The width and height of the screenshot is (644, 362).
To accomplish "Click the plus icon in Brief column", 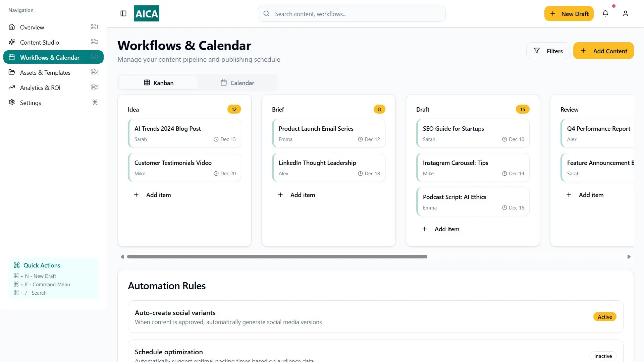I will [280, 195].
